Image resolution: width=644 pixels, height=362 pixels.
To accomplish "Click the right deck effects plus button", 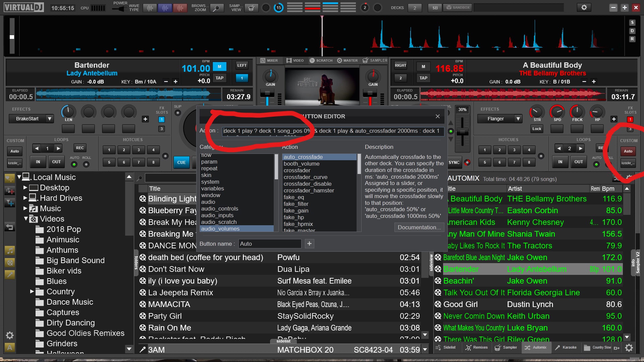I will pos(614,119).
